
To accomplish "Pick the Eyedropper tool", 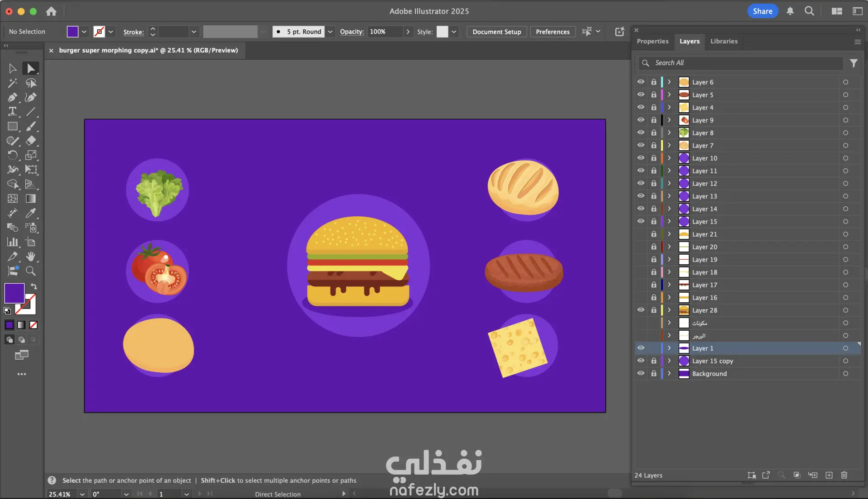I will click(31, 213).
